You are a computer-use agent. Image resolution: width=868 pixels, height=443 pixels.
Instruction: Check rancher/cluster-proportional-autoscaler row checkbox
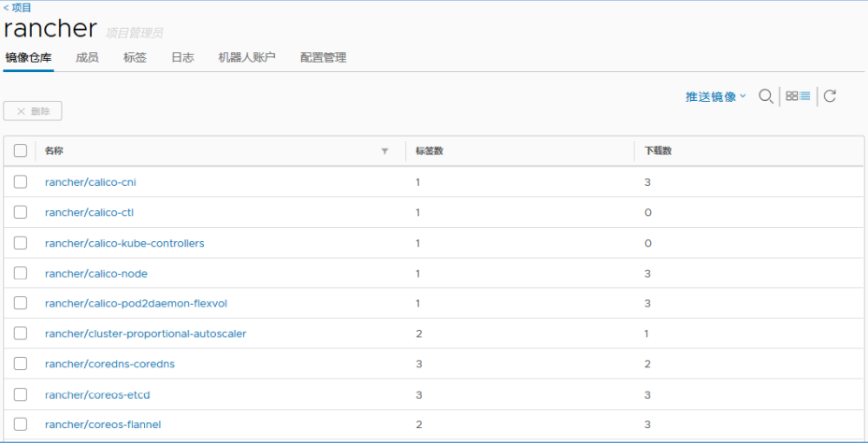click(x=21, y=334)
